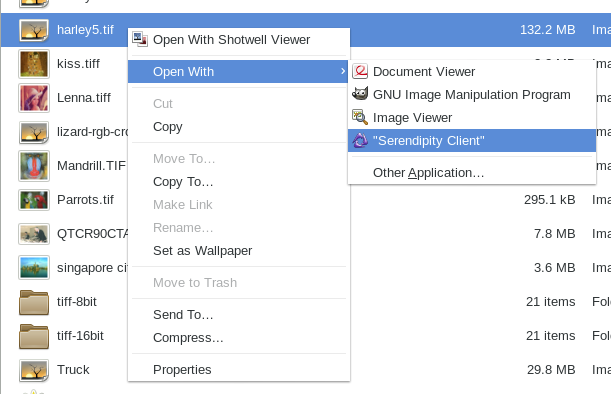This screenshot has width=611, height=394.
Task: Click the tiff-16bit folder icon
Action: click(x=34, y=336)
